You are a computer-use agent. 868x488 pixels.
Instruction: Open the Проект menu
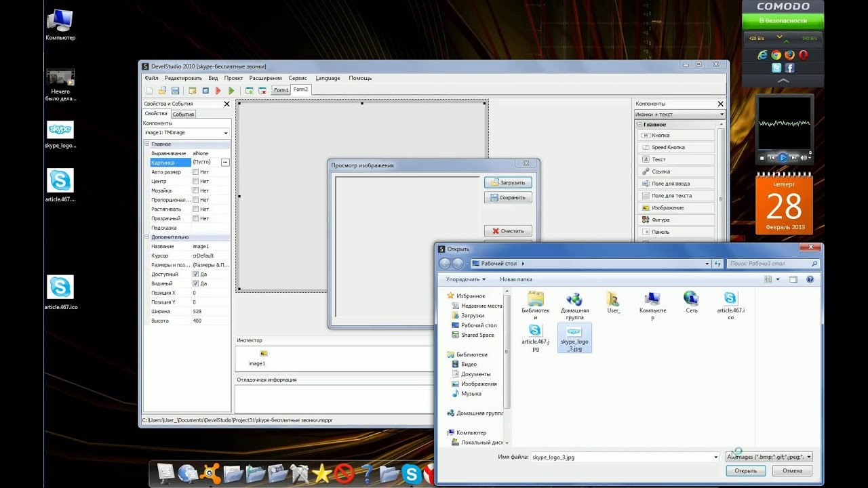click(x=233, y=78)
